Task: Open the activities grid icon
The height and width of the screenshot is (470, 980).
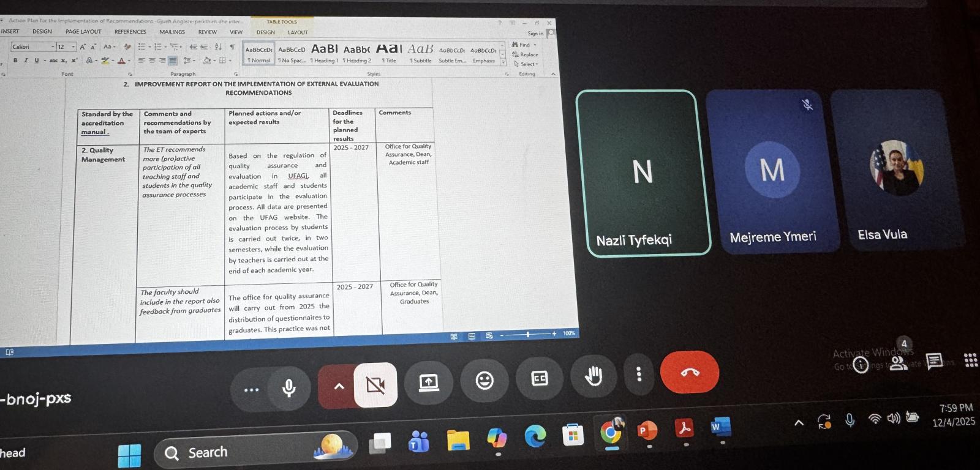Action: pos(971,360)
